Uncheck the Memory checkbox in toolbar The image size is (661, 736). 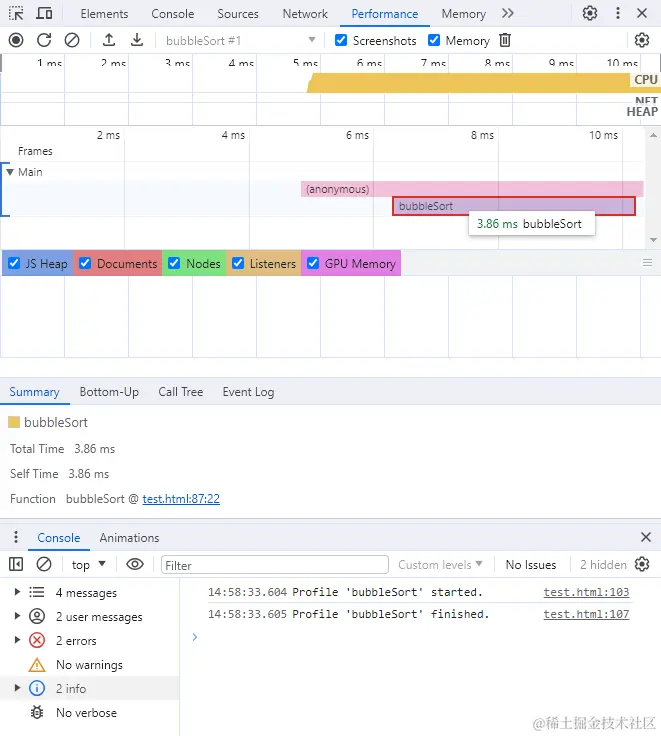click(434, 40)
